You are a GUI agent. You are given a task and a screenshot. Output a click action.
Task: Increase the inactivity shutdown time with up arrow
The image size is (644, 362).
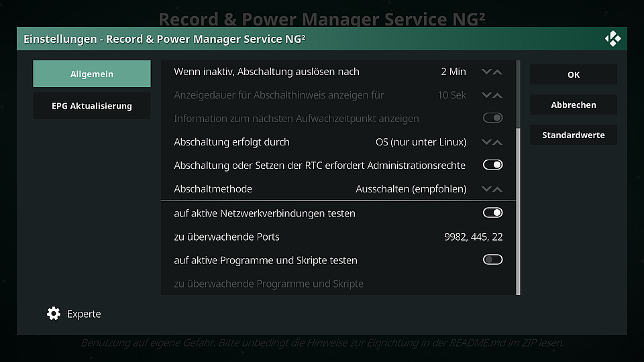(497, 72)
